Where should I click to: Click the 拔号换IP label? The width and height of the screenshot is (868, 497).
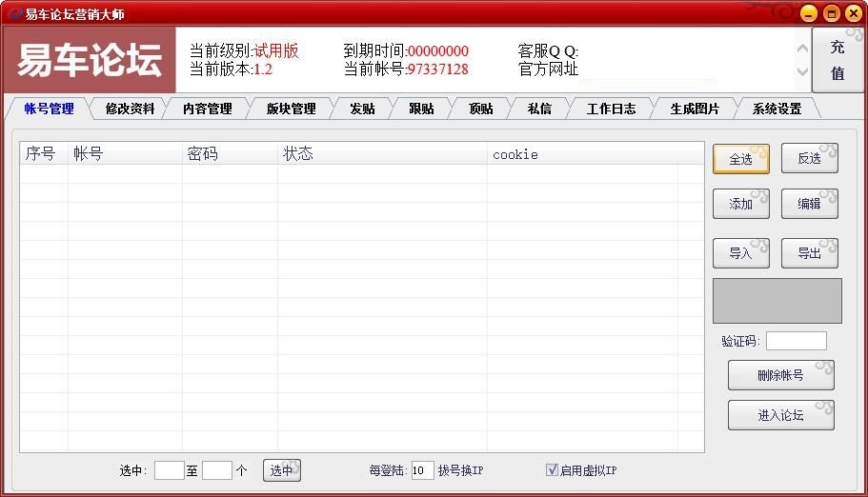[x=460, y=470]
